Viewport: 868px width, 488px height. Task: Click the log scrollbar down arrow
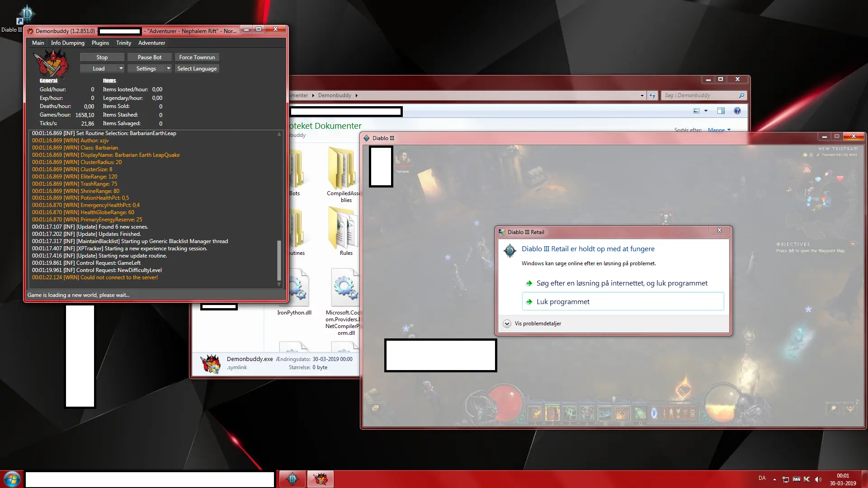[279, 285]
